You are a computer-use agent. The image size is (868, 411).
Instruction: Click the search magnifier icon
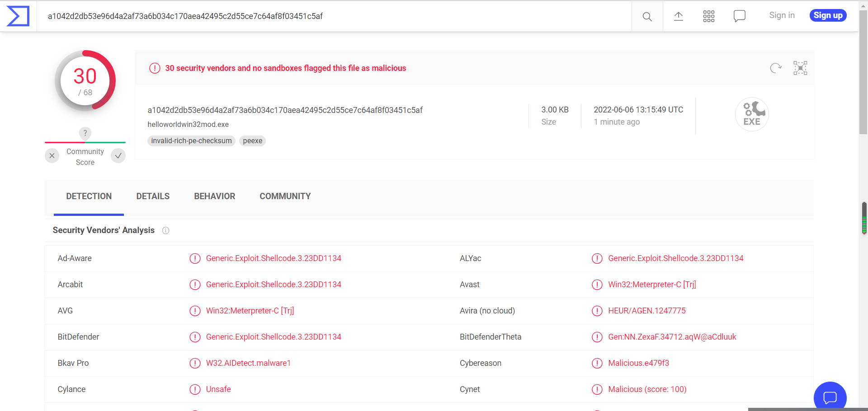coord(647,17)
